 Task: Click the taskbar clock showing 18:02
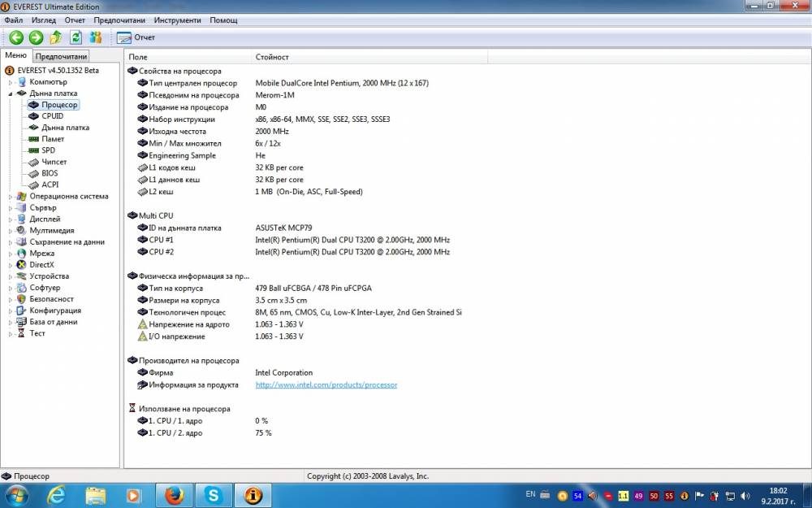pyautogui.click(x=779, y=496)
